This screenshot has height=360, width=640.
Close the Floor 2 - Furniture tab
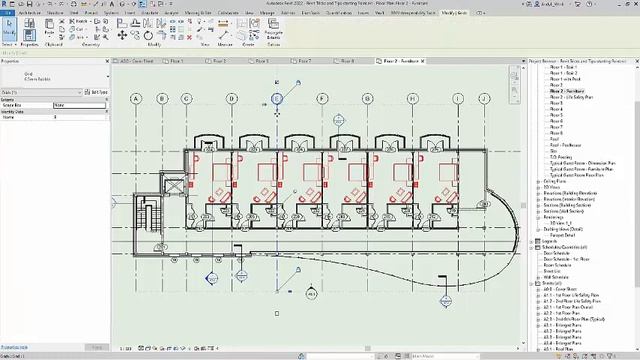[x=423, y=61]
